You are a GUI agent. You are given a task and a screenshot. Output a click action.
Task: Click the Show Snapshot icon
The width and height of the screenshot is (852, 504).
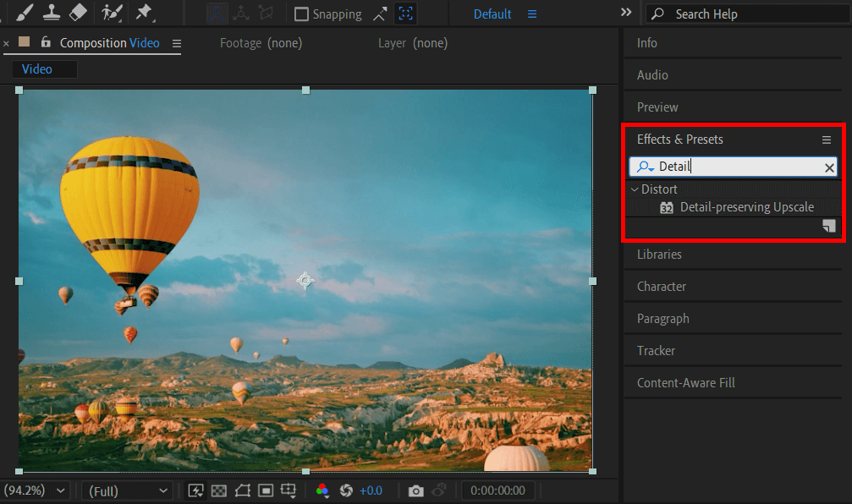tap(439, 491)
